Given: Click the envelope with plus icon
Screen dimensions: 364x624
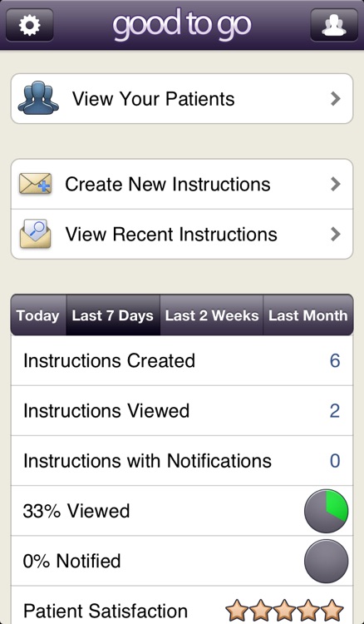Looking at the screenshot, I should coord(36,184).
